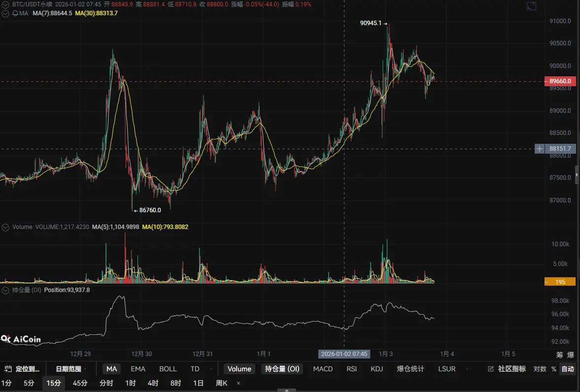580x392 pixels.
Task: Toggle the TD indicator
Action: coord(195,369)
